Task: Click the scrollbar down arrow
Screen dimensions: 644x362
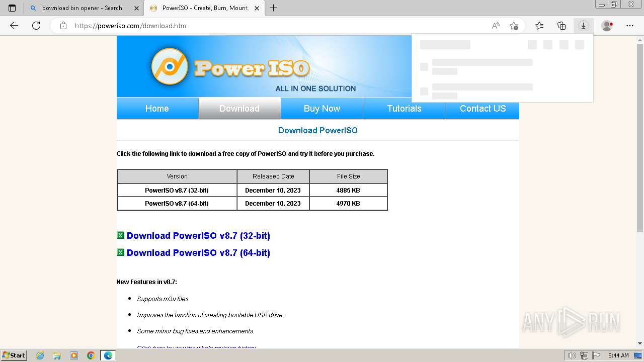Action: 639,344
